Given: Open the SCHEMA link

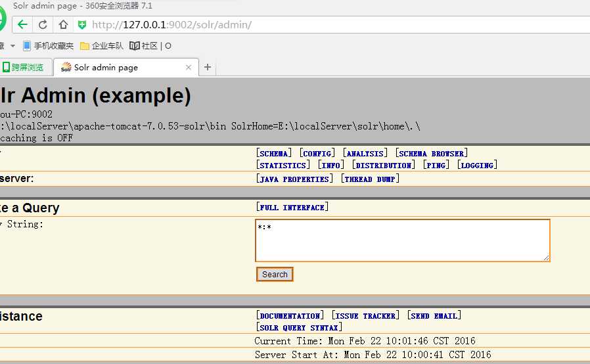Looking at the screenshot, I should point(274,154).
